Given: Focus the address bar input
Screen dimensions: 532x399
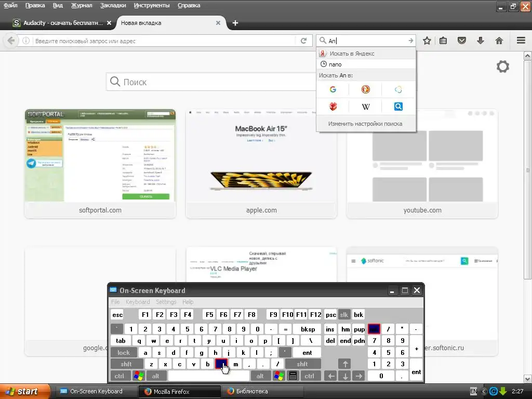Looking at the screenshot, I should pyautogui.click(x=165, y=41).
